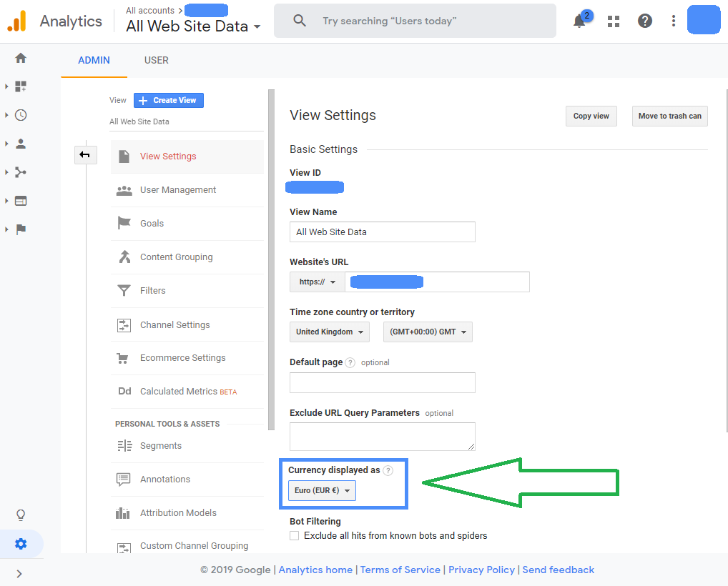
Task: Open the Admin gear icon
Action: click(x=21, y=544)
